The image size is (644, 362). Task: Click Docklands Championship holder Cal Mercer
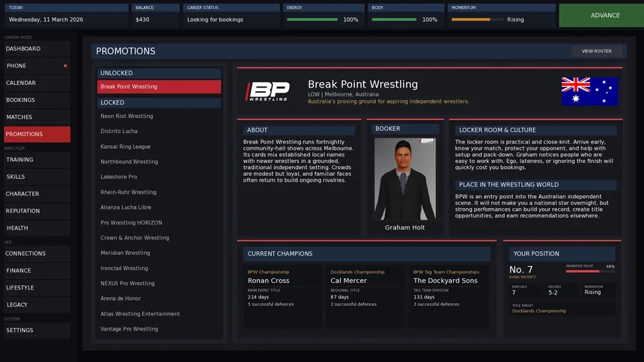tap(348, 280)
